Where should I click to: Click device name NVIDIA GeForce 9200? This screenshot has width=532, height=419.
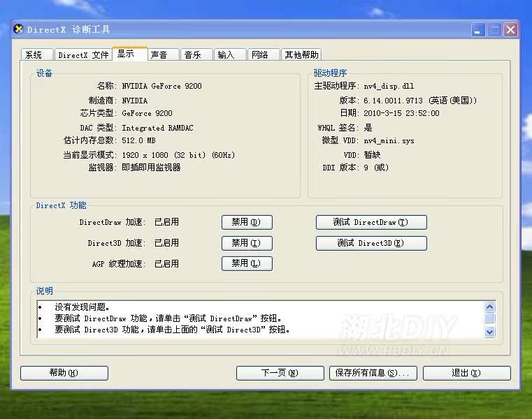coord(162,86)
